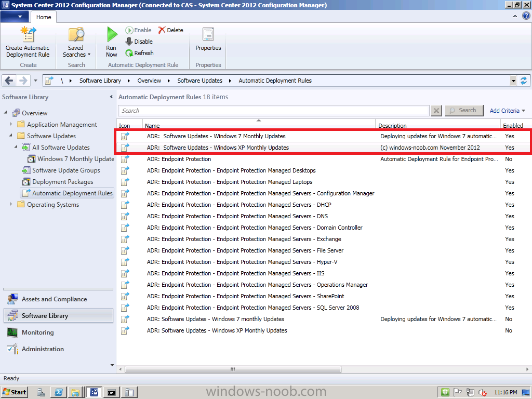Open Saved Searches dropdown

[76, 42]
